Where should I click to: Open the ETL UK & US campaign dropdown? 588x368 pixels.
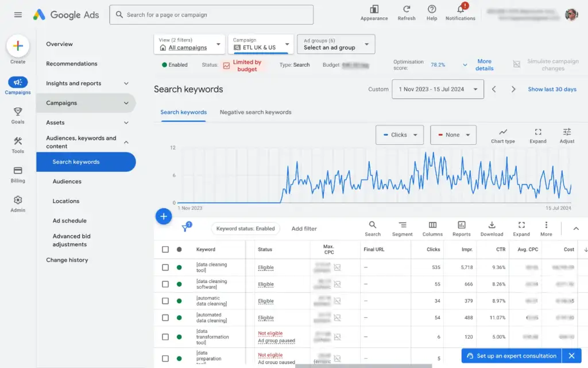(x=261, y=44)
